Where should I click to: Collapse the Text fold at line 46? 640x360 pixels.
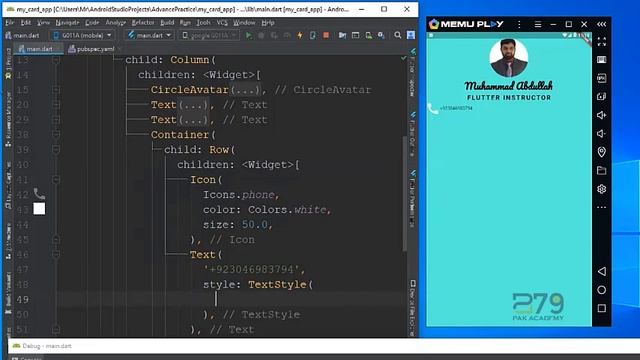56,255
